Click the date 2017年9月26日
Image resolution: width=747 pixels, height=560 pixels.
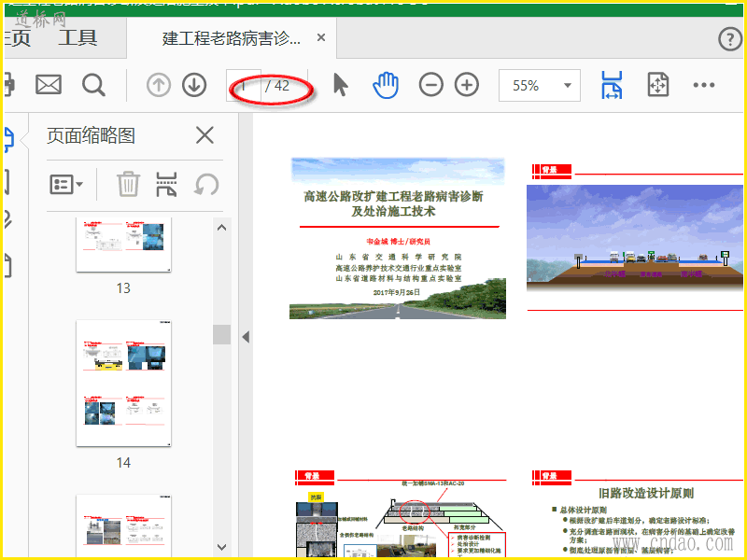coord(397,292)
